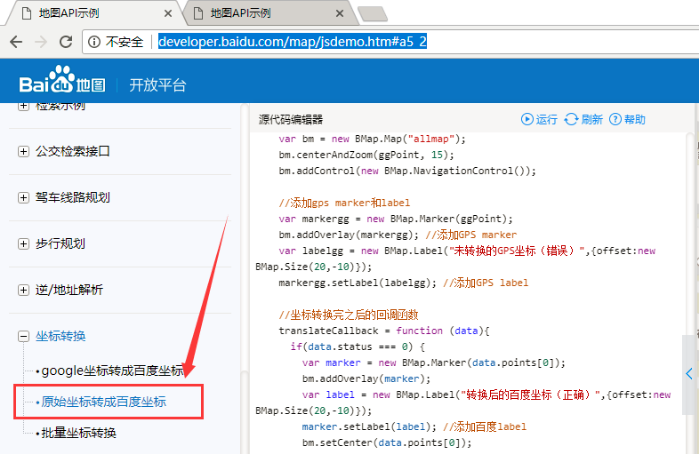Click the browser forward arrow
The image size is (699, 455).
(x=41, y=42)
